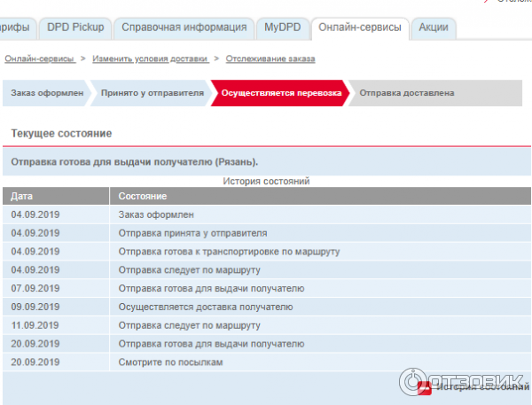Click the current status message about Рязань
The image size is (532, 405).
click(135, 162)
